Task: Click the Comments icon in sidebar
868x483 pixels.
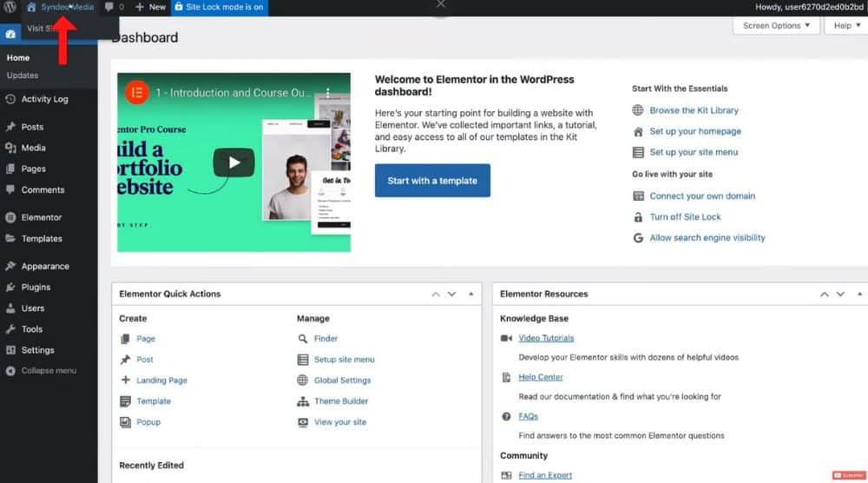Action: pyautogui.click(x=10, y=189)
